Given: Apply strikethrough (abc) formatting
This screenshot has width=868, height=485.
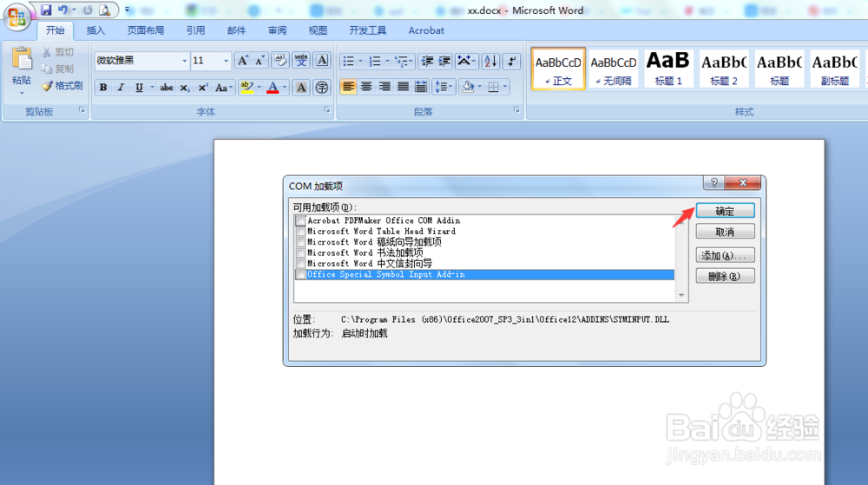Looking at the screenshot, I should click(x=166, y=88).
